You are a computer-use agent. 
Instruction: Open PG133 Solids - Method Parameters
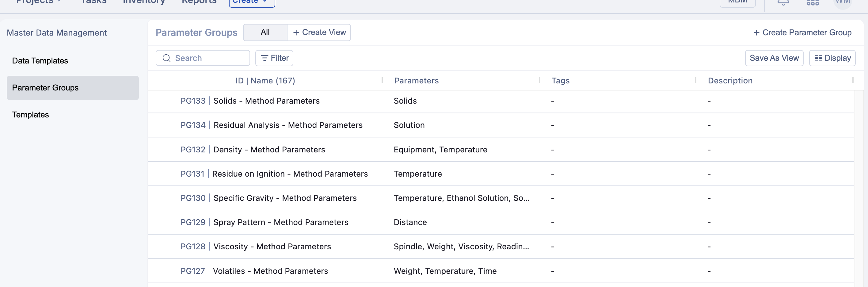[250, 101]
